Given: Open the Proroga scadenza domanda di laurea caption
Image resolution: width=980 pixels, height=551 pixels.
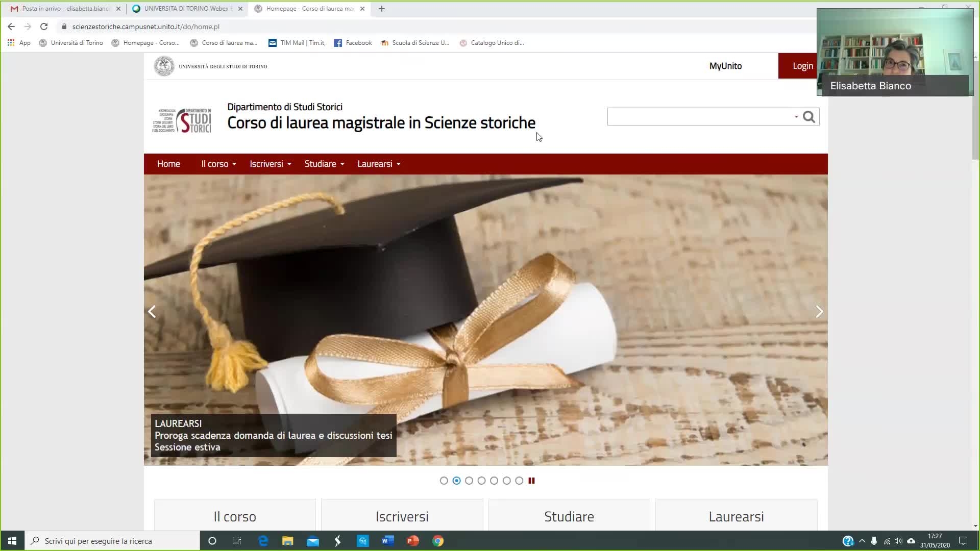Looking at the screenshot, I should [x=274, y=435].
